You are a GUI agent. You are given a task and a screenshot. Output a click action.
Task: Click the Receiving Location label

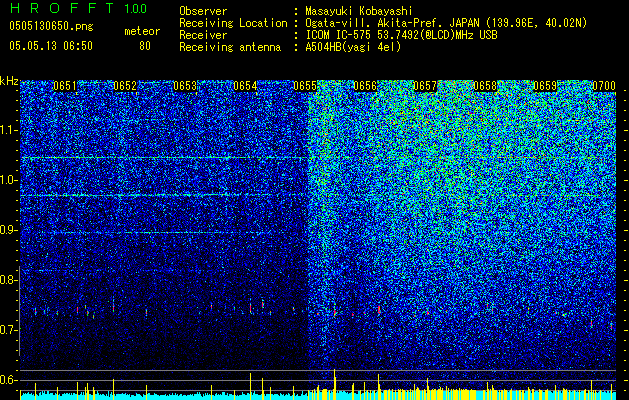coord(233,23)
